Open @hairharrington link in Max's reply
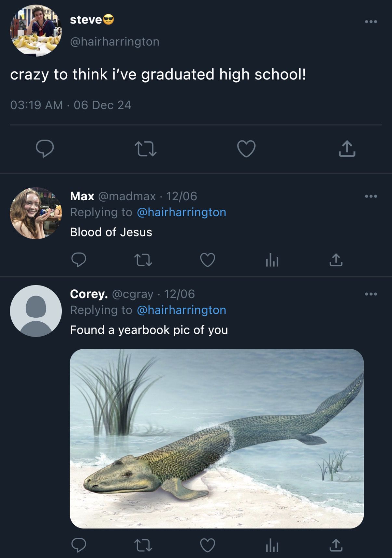Viewport: 392px width, 558px height. [x=181, y=212]
